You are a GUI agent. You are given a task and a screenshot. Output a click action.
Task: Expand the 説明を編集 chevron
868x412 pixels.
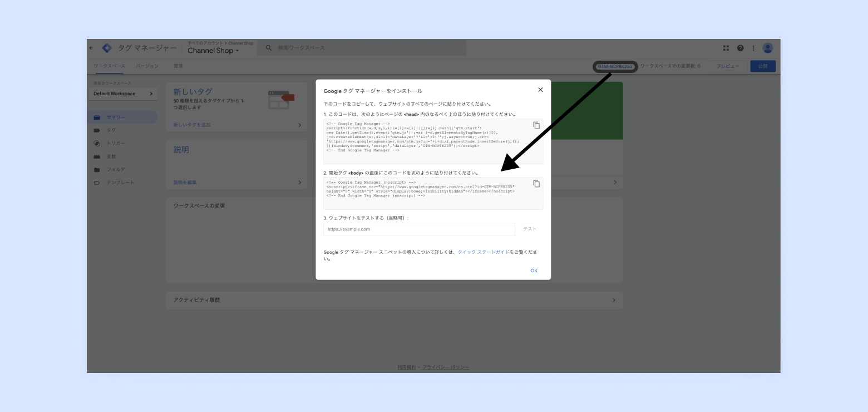299,183
